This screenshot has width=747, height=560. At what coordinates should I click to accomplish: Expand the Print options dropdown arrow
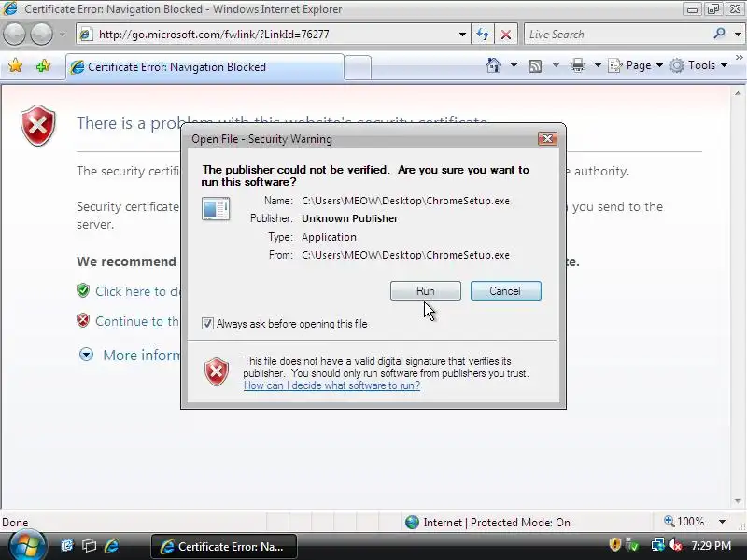(x=598, y=65)
